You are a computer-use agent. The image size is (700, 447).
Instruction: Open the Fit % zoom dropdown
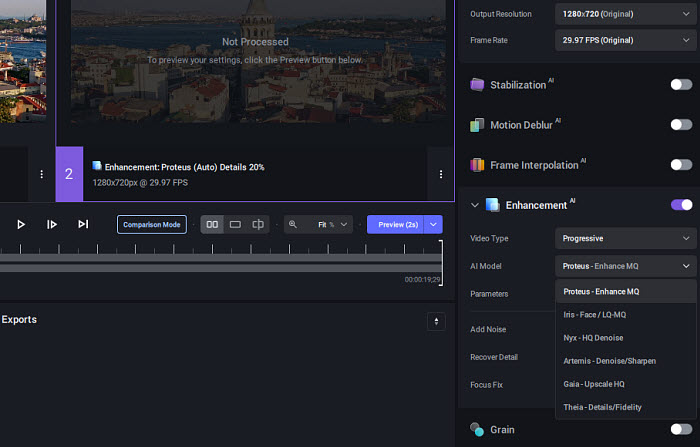click(332, 225)
